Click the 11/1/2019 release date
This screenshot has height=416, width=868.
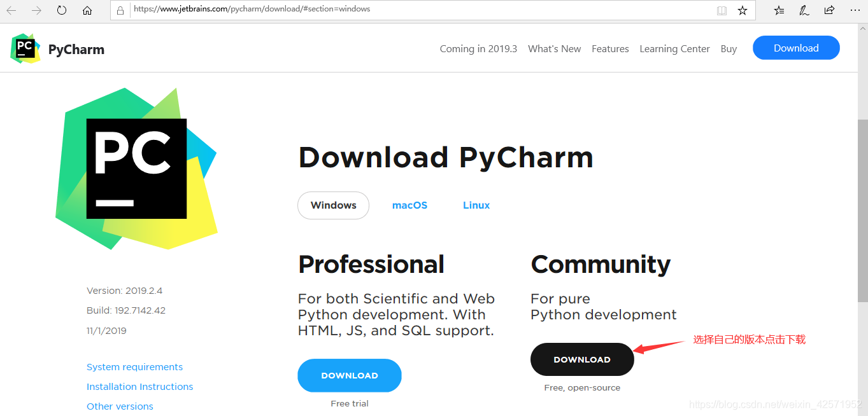[106, 331]
